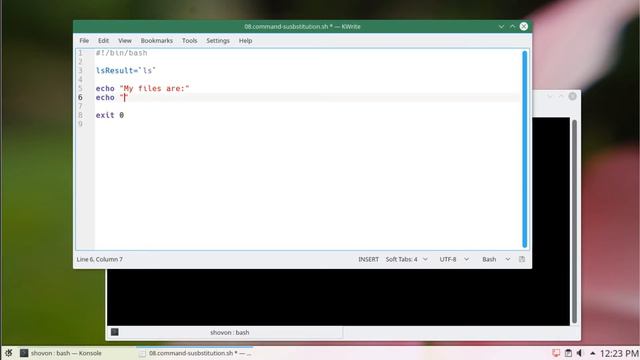Maximize the KWrite window
This screenshot has height=360, width=640.
tap(513, 27)
